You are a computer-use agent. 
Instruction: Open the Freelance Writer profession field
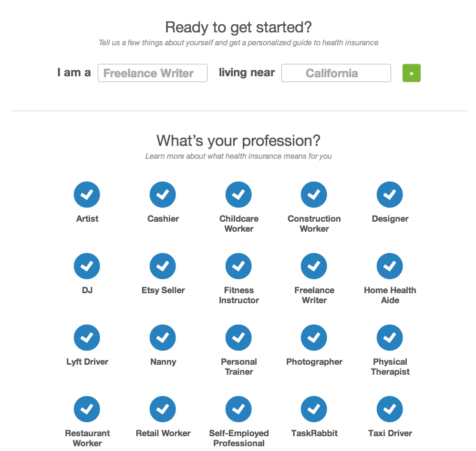pos(153,73)
